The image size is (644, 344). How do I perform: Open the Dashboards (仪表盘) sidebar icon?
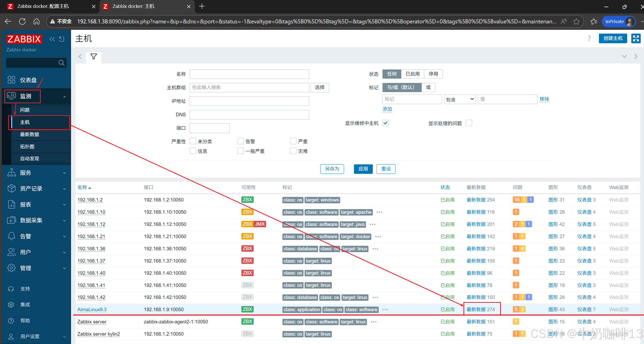click(11, 80)
